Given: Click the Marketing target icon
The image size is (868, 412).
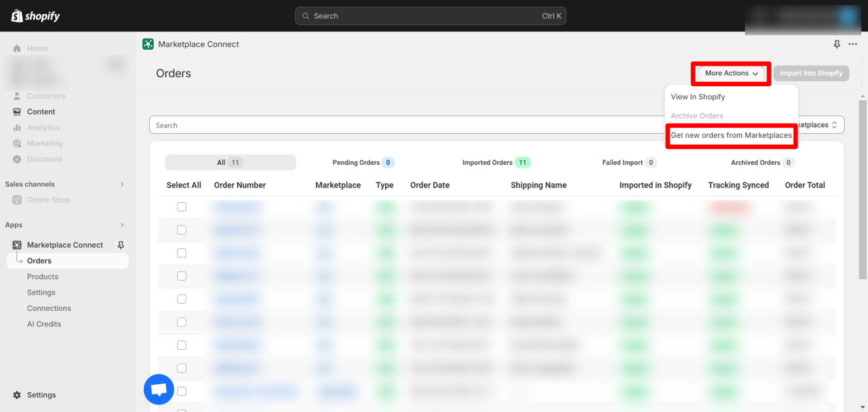Looking at the screenshot, I should pyautogui.click(x=17, y=143).
